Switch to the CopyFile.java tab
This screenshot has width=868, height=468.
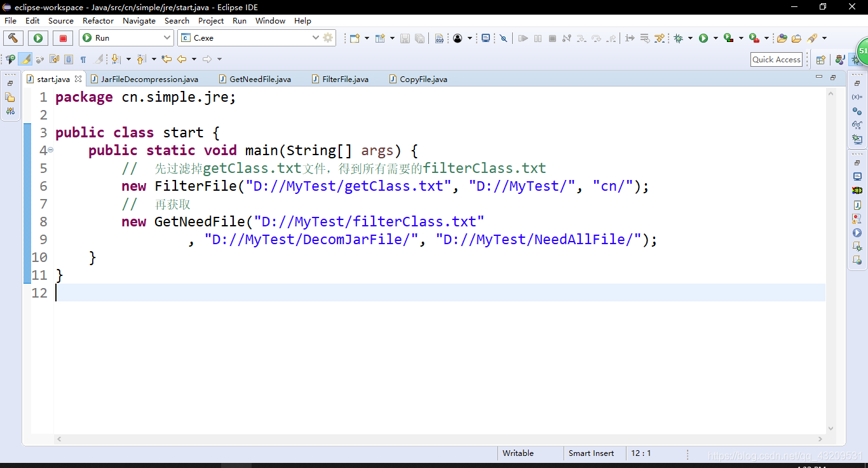point(417,79)
